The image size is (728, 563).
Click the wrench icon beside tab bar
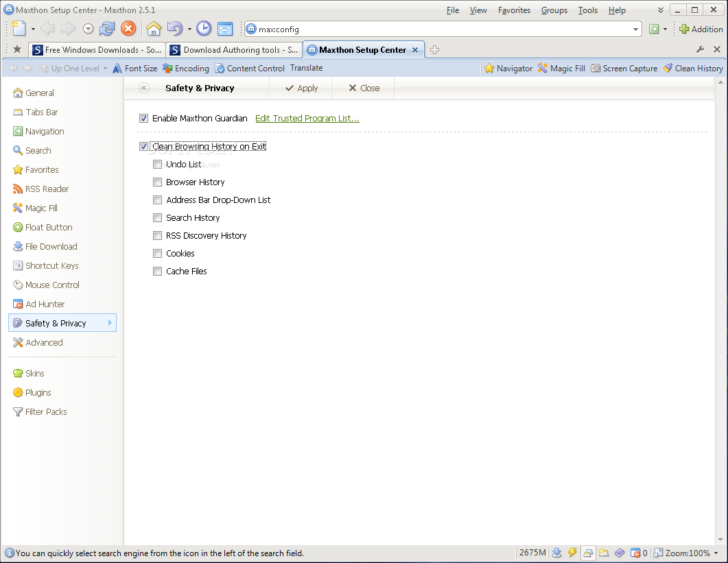(x=700, y=49)
